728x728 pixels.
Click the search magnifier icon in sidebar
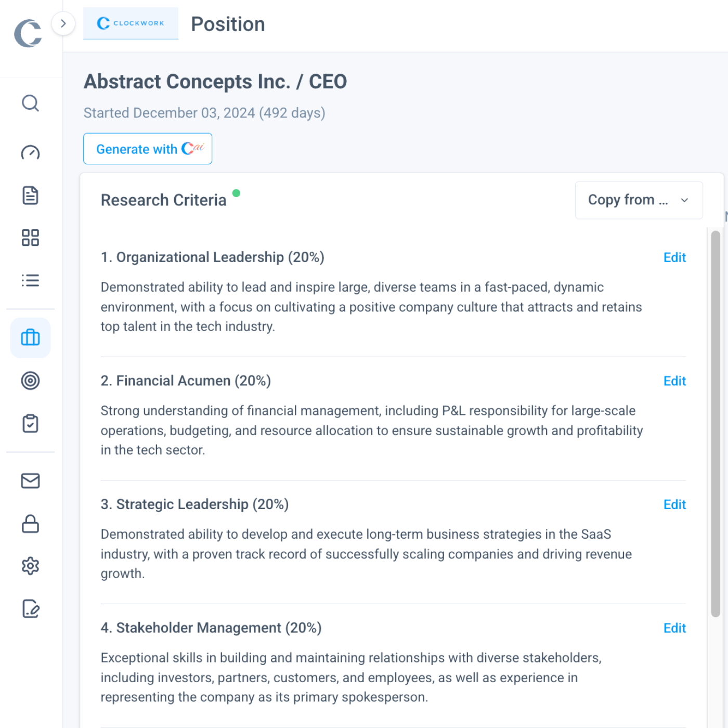point(30,103)
